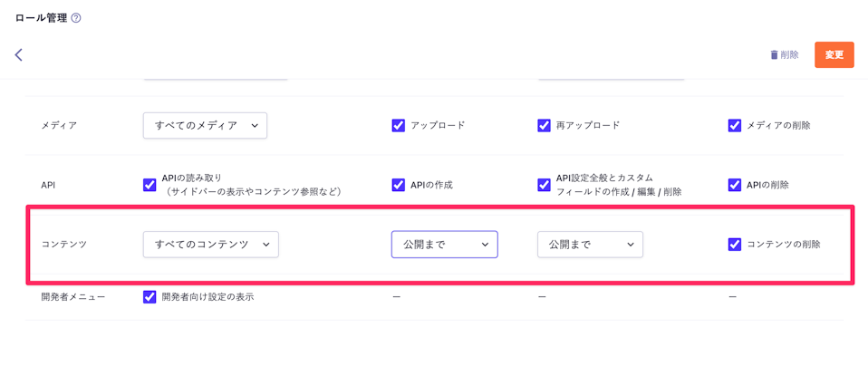Screen dimensions: 868x366
Task: Disable the メディアの削除 checkbox
Action: click(x=735, y=125)
